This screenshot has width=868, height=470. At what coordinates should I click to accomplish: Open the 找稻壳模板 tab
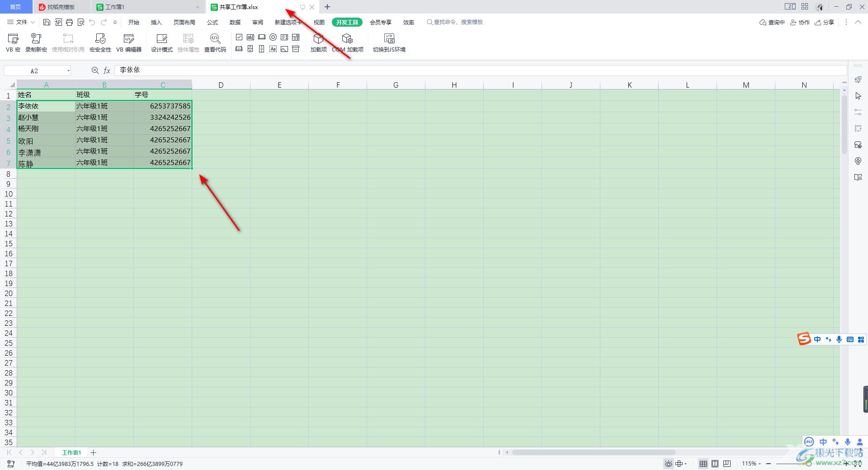(x=61, y=7)
